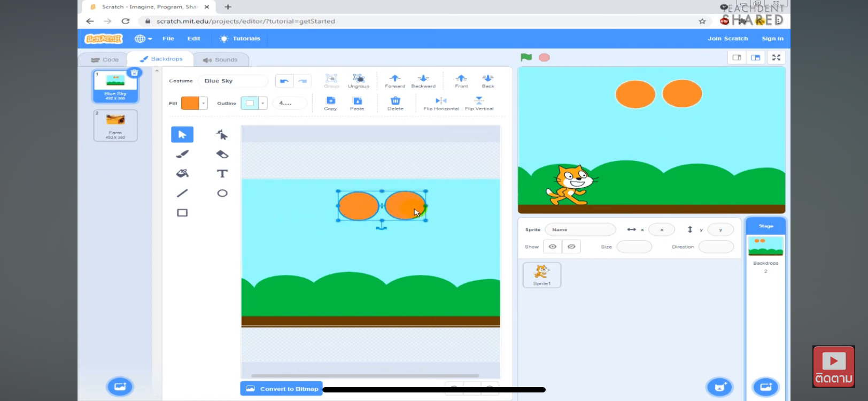Viewport: 868px width, 401px height.
Task: Click the red stop button
Action: [544, 57]
